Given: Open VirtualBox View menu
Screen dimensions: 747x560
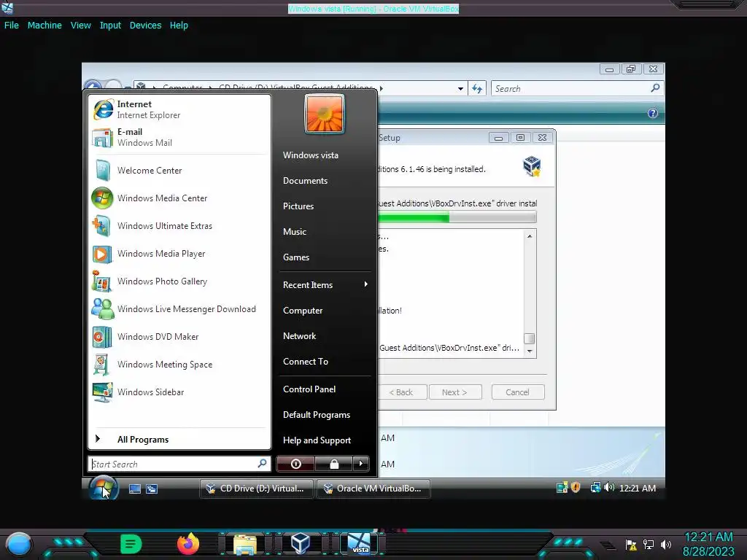Looking at the screenshot, I should pyautogui.click(x=80, y=26).
